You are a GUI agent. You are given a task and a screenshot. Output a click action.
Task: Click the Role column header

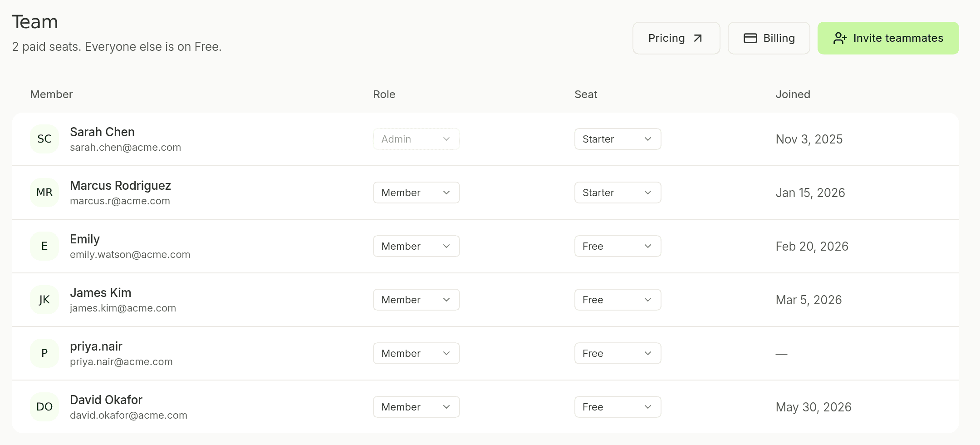384,94
